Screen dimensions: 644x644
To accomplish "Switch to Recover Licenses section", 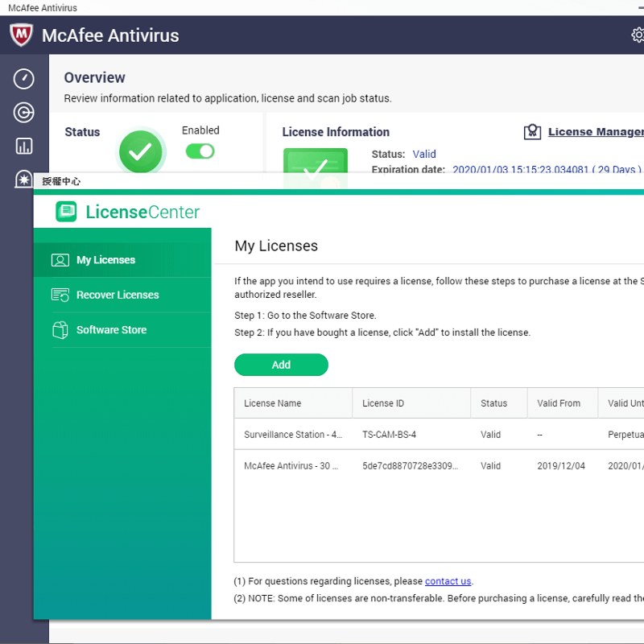I will coord(118,295).
